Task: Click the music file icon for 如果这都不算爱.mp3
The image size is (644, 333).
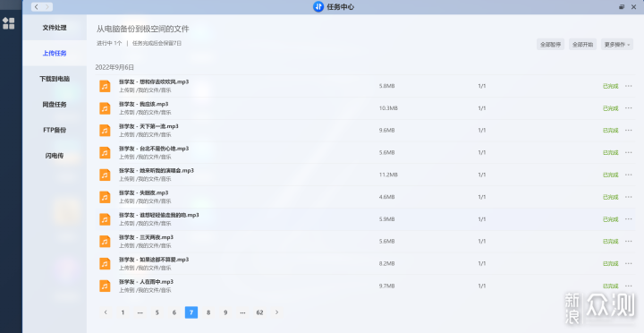Action: click(x=105, y=263)
